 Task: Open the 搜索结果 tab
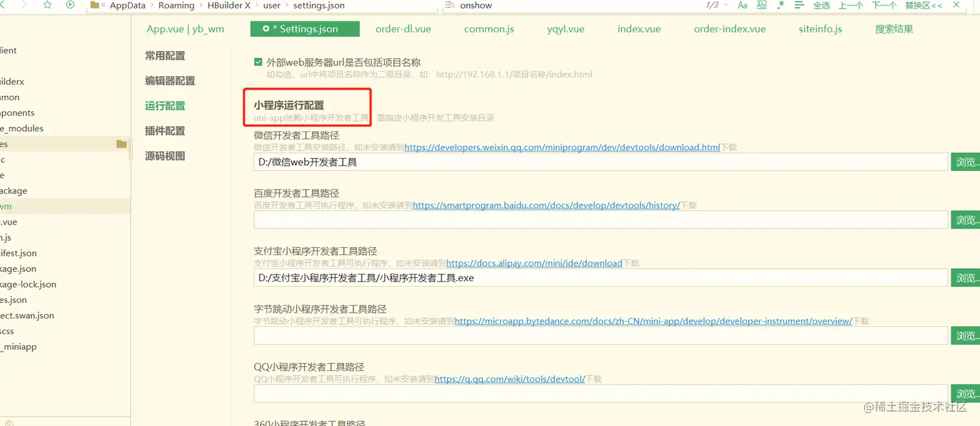tap(894, 29)
